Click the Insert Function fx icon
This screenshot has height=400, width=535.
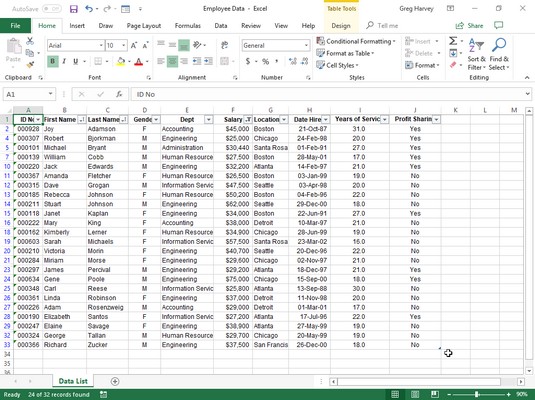[119, 94]
